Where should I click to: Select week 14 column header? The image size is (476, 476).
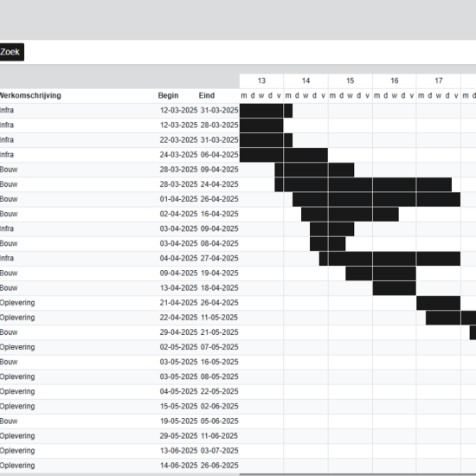tap(306, 81)
